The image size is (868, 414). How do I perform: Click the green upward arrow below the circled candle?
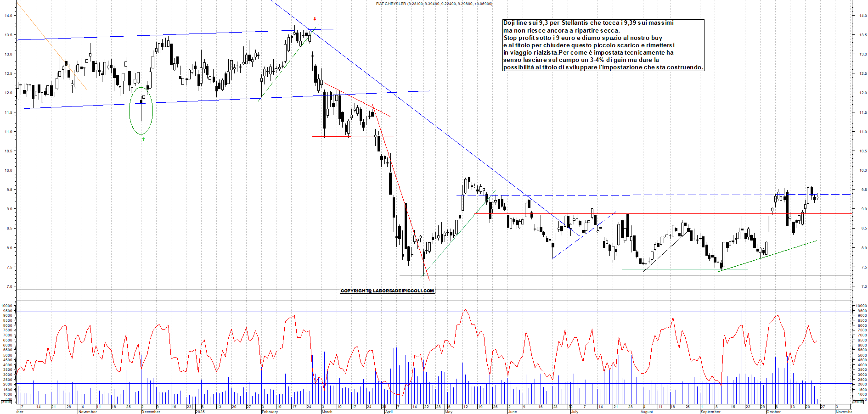point(143,139)
